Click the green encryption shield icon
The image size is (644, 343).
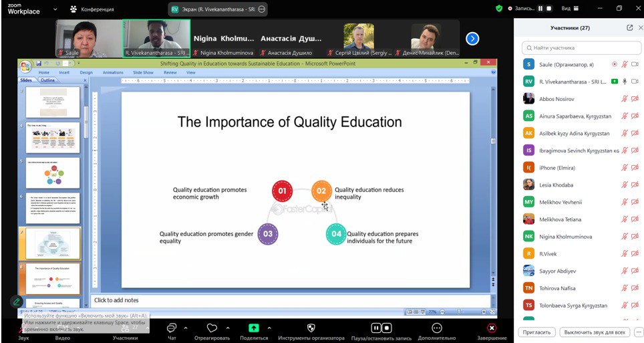point(499,8)
